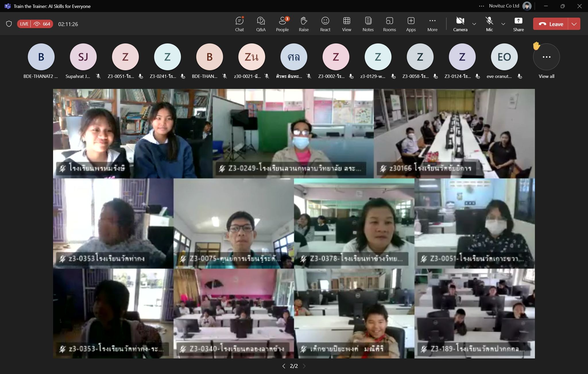Image resolution: width=588 pixels, height=374 pixels.
Task: Expand the Mic options dropdown arrow
Action: click(x=503, y=24)
